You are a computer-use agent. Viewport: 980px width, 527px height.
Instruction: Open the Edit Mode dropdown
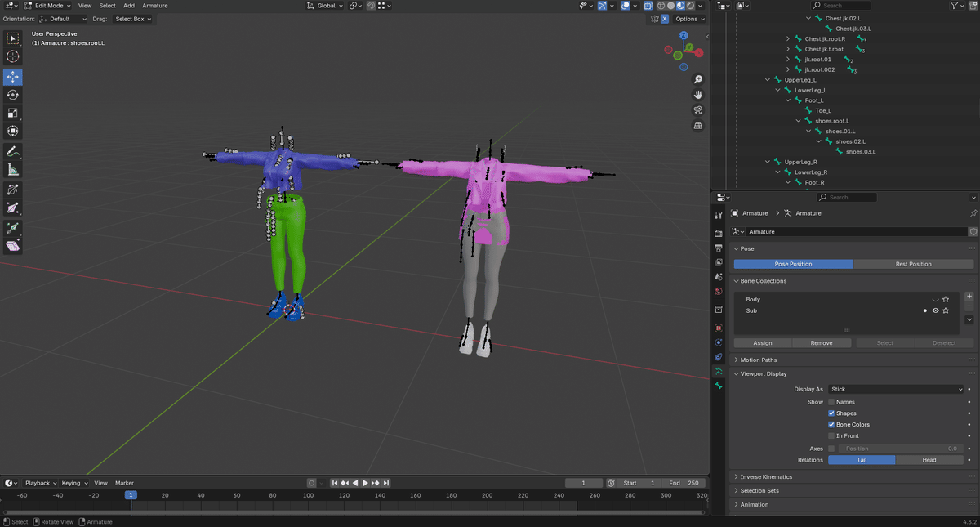48,5
